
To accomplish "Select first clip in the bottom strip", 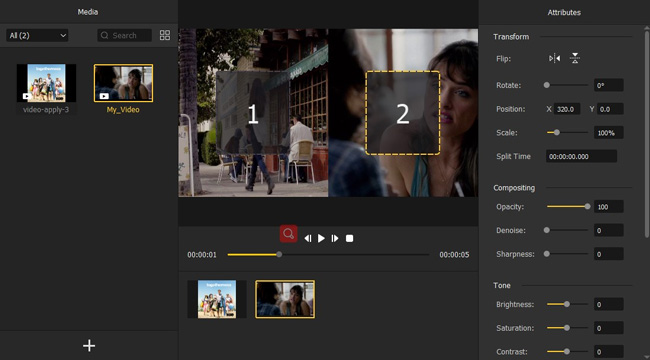I will click(217, 299).
